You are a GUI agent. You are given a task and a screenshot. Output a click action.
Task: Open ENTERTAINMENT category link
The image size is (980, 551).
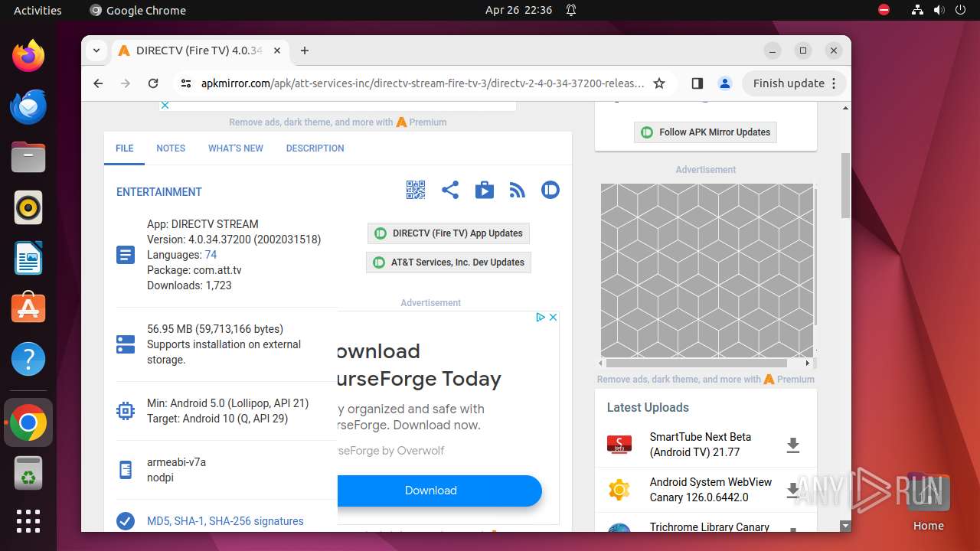click(x=159, y=192)
